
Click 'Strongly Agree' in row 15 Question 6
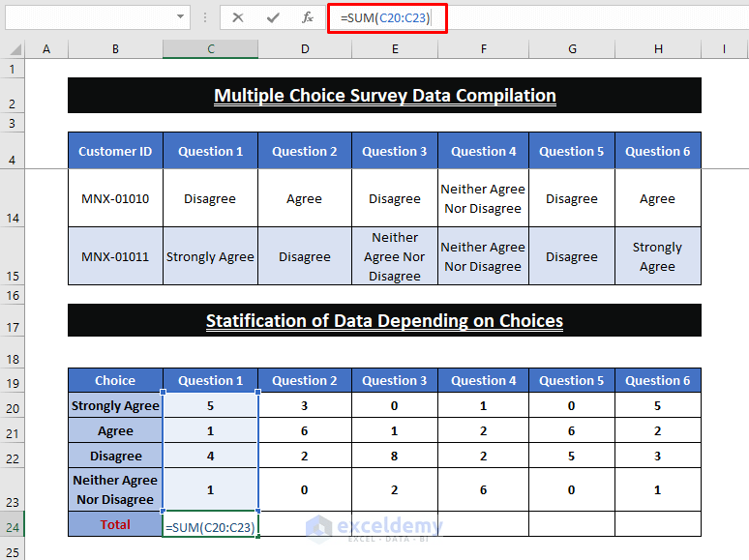point(658,256)
